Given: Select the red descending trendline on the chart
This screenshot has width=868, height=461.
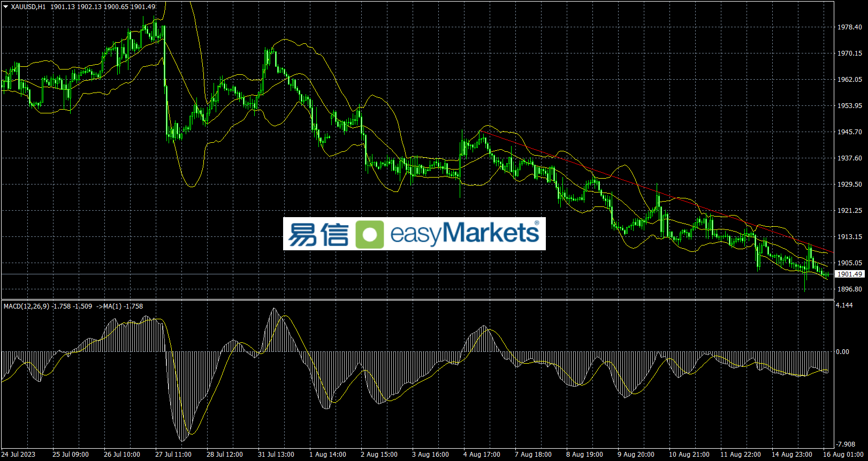Looking at the screenshot, I should pyautogui.click(x=656, y=191).
